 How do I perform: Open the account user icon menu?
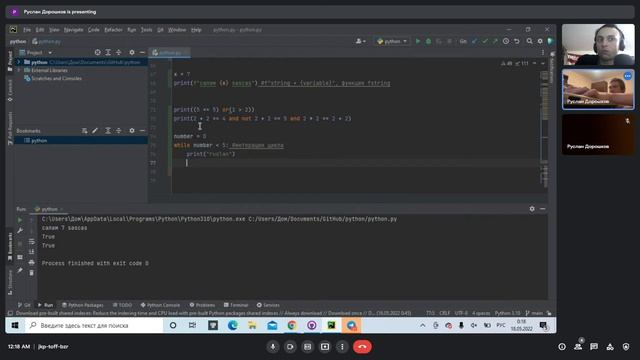[360, 41]
